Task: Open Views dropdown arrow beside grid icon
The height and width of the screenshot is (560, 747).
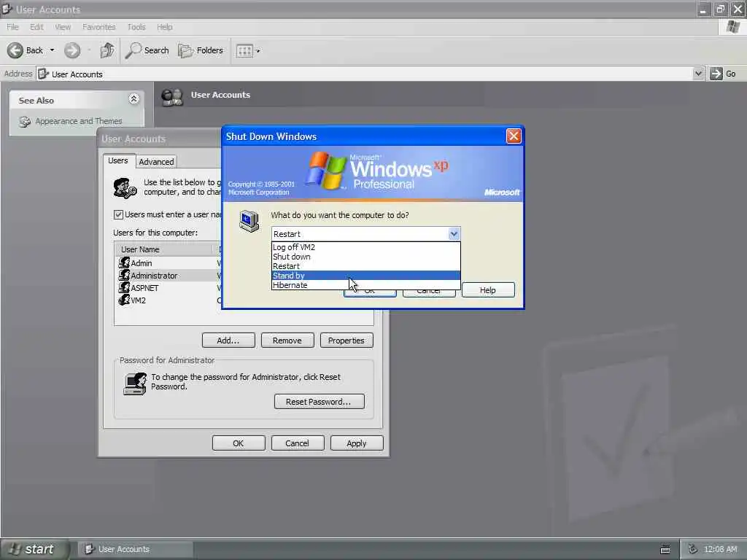Action: tap(258, 51)
